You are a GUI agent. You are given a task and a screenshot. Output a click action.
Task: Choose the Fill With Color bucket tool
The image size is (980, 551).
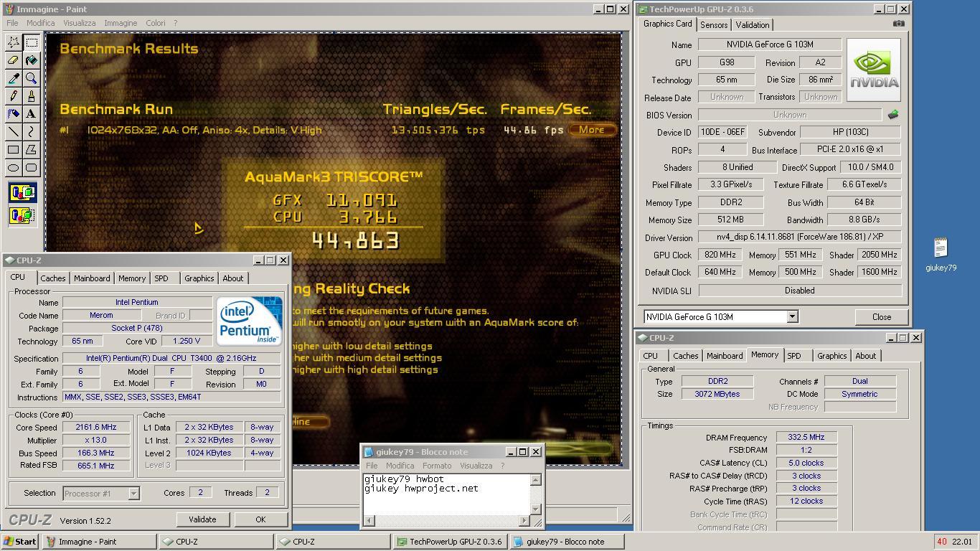point(32,60)
